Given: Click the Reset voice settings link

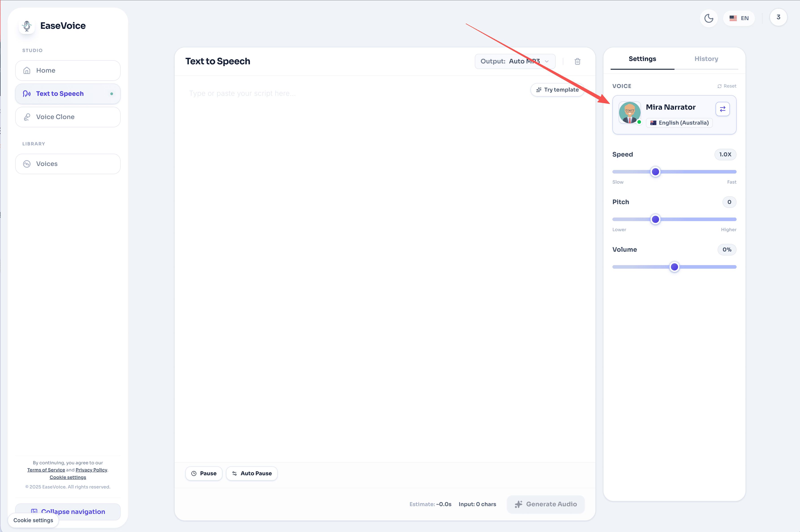Looking at the screenshot, I should (727, 86).
